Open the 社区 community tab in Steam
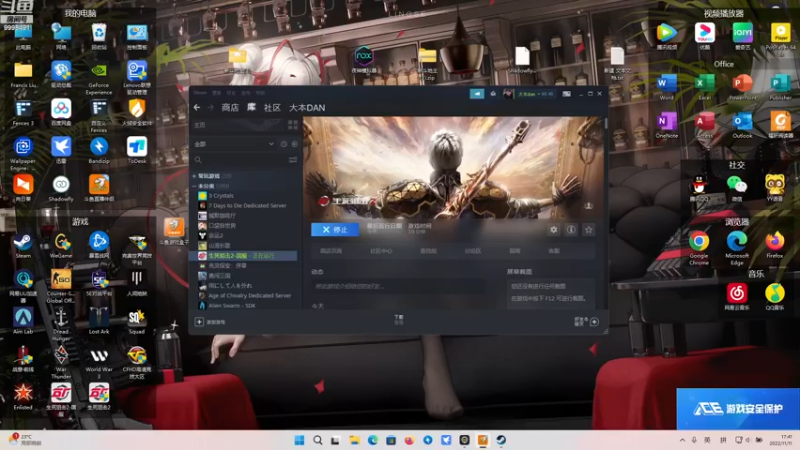The width and height of the screenshot is (800, 450). (x=272, y=108)
